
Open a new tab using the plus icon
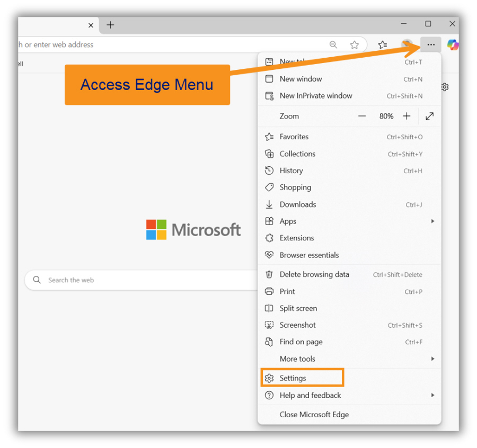tap(110, 24)
